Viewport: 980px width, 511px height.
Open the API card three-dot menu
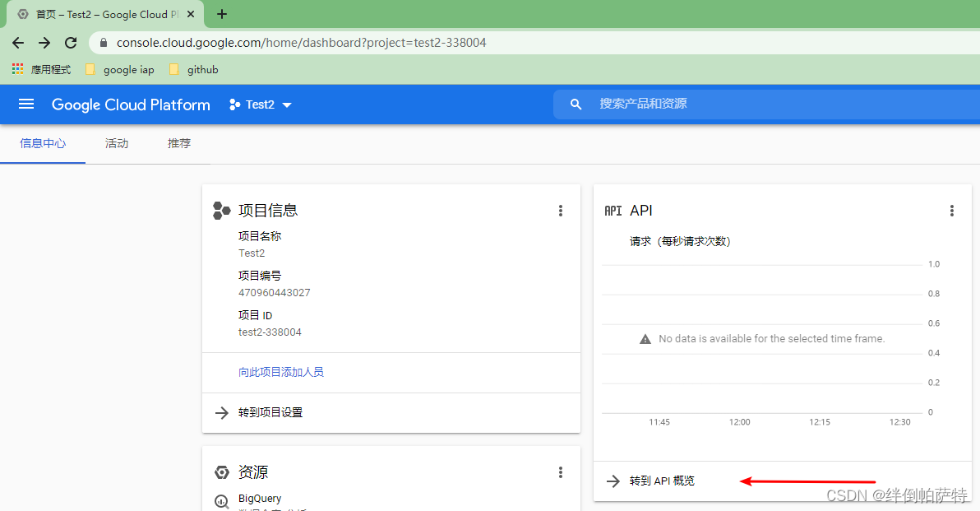[952, 211]
